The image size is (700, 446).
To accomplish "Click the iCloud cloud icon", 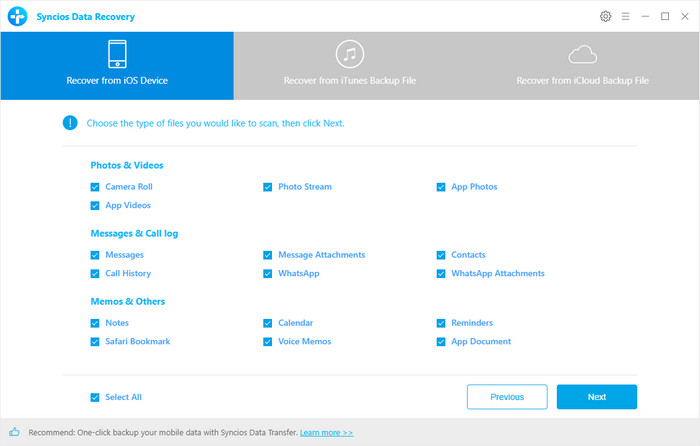I will coord(583,54).
